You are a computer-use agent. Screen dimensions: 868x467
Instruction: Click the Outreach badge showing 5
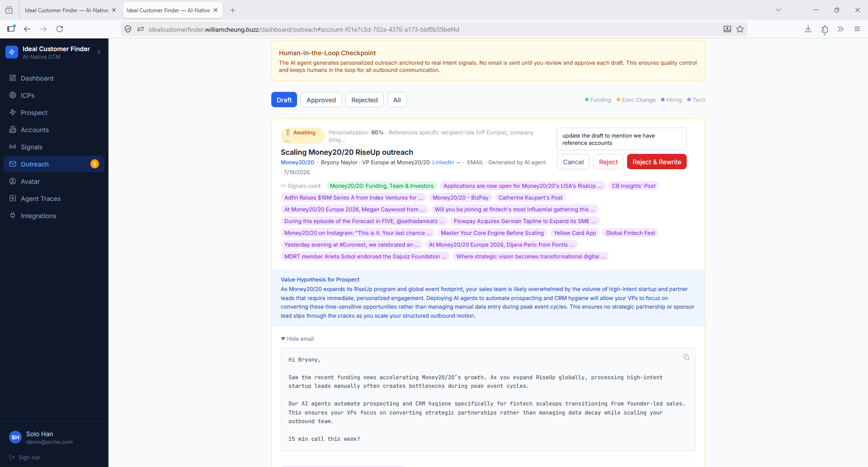pyautogui.click(x=94, y=164)
